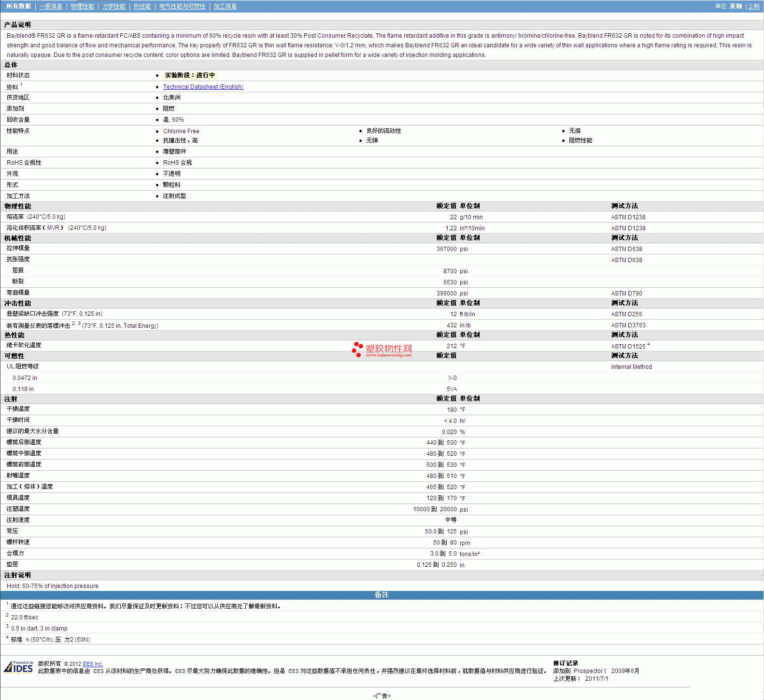Select the 产品说明 section header
Image resolution: width=764 pixels, height=700 pixels.
pos(17,25)
